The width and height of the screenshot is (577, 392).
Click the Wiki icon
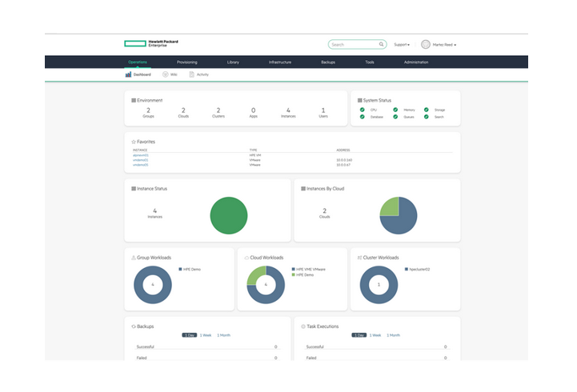[165, 74]
